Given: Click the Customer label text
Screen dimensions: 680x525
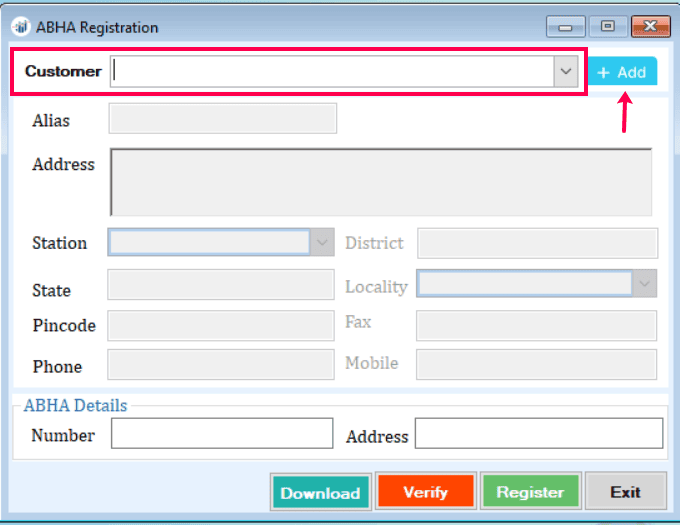Looking at the screenshot, I should pyautogui.click(x=63, y=71).
